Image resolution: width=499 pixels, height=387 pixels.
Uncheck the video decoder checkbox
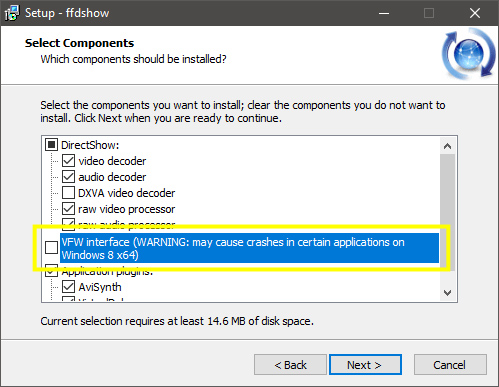click(68, 161)
